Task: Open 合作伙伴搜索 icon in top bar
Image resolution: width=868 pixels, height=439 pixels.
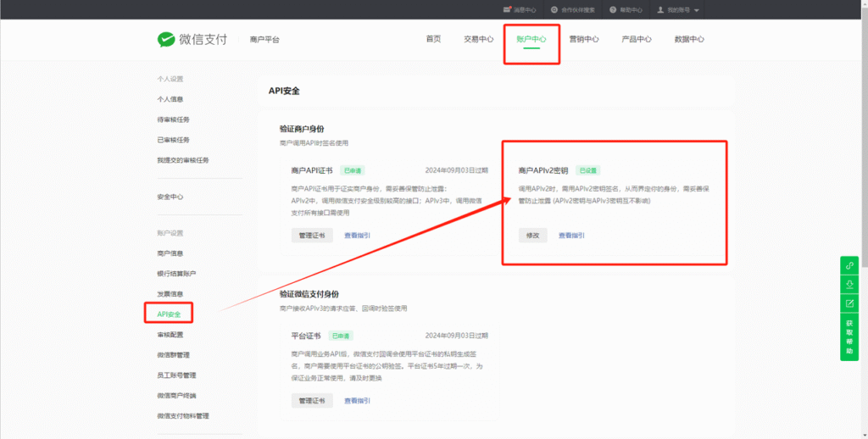Action: [554, 10]
